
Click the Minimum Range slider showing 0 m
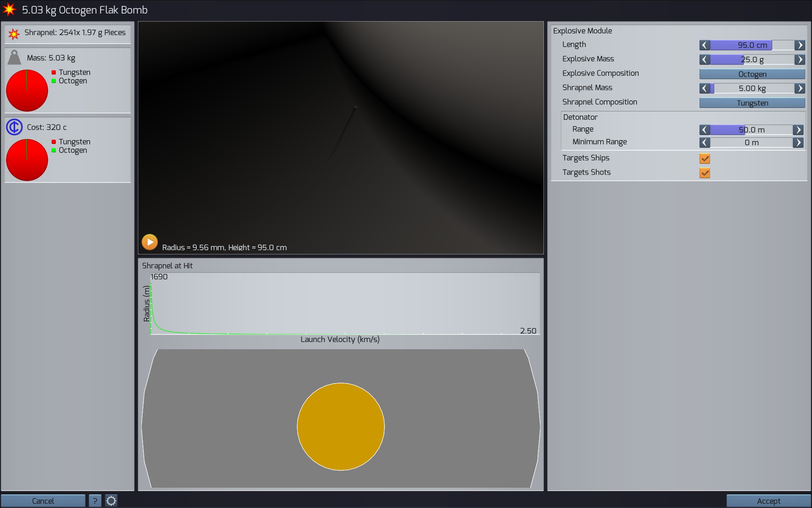click(x=752, y=143)
